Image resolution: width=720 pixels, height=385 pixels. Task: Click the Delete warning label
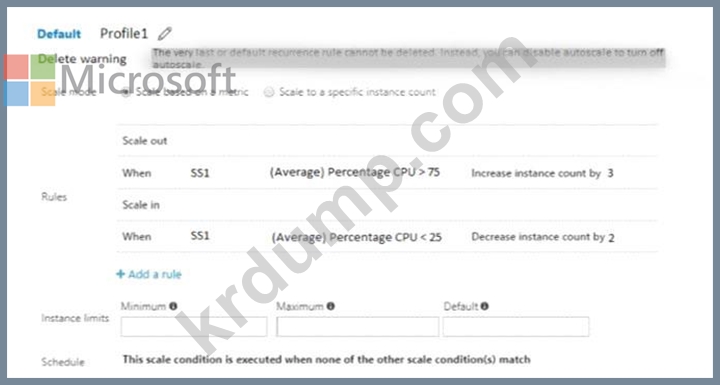coord(82,59)
